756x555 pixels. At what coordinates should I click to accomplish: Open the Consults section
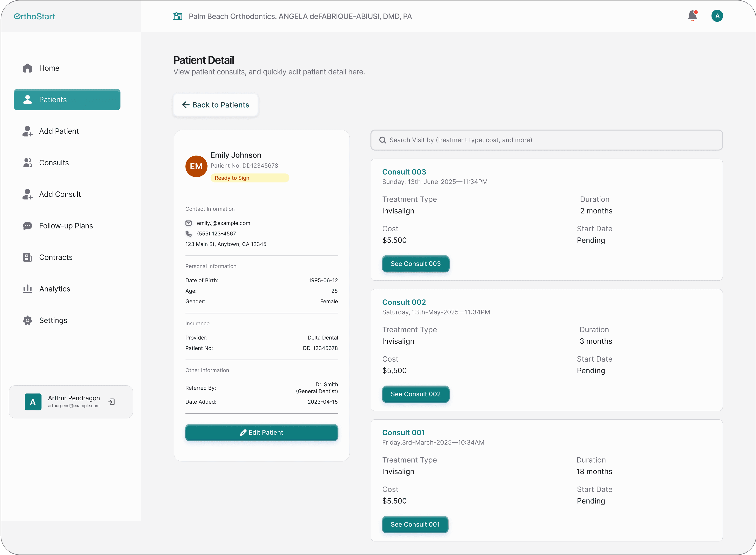[x=54, y=163]
